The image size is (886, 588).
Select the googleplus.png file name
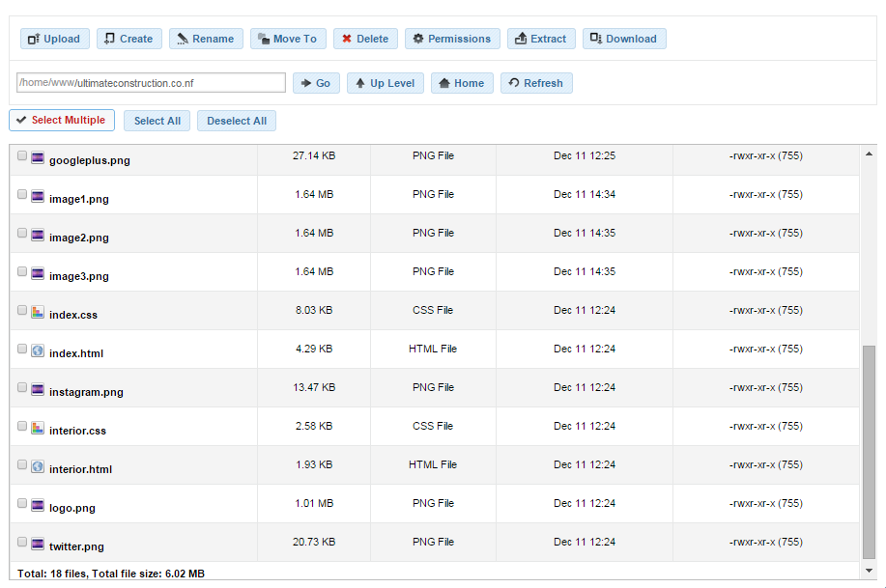(89, 160)
